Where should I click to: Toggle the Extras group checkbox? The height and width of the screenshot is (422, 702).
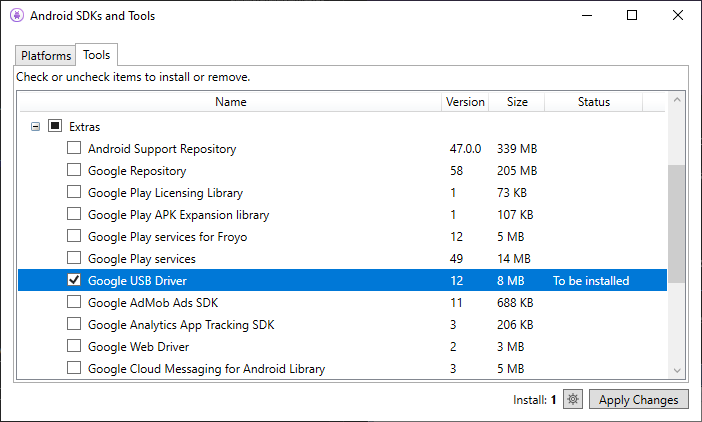(x=55, y=127)
